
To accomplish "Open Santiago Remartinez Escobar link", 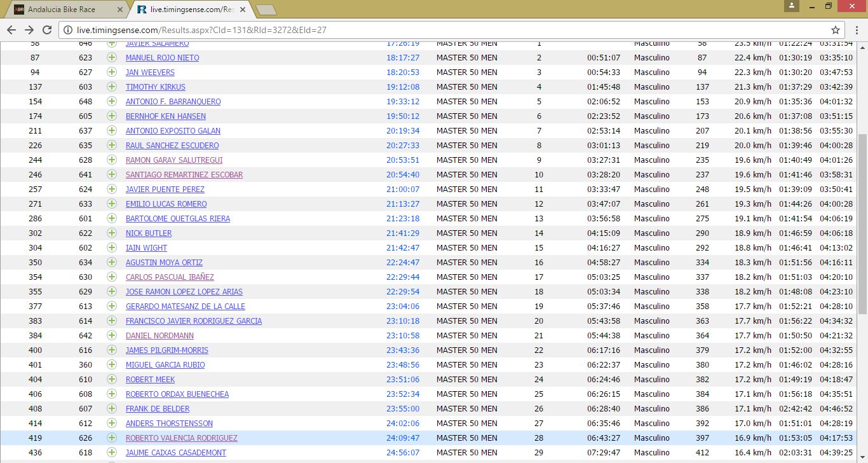I will click(184, 175).
